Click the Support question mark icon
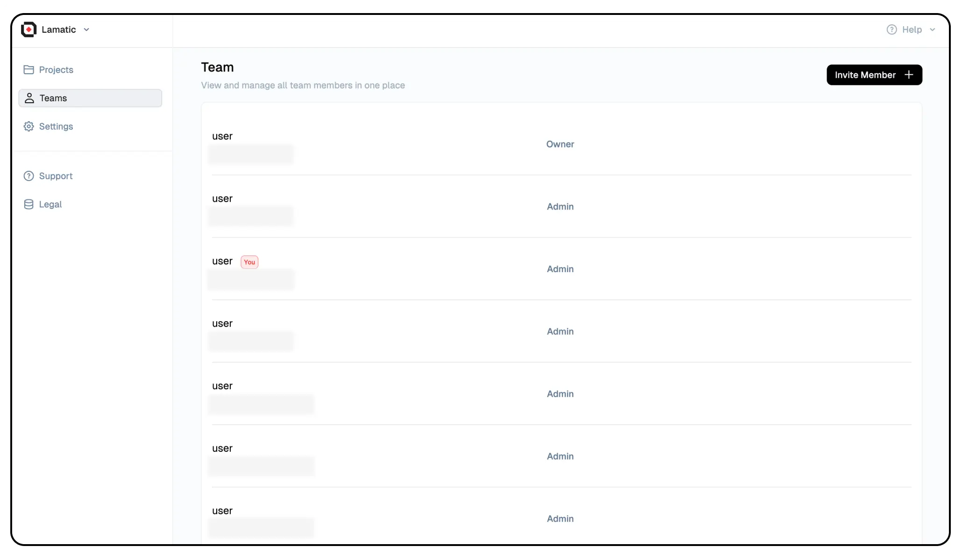Image resolution: width=962 pixels, height=560 pixels. pos(28,176)
